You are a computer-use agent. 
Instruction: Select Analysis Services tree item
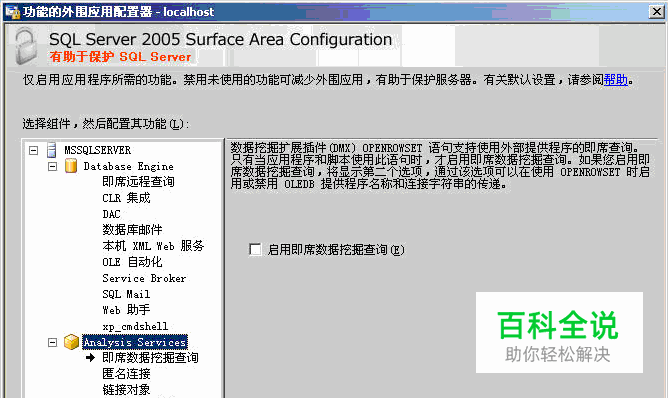(135, 342)
